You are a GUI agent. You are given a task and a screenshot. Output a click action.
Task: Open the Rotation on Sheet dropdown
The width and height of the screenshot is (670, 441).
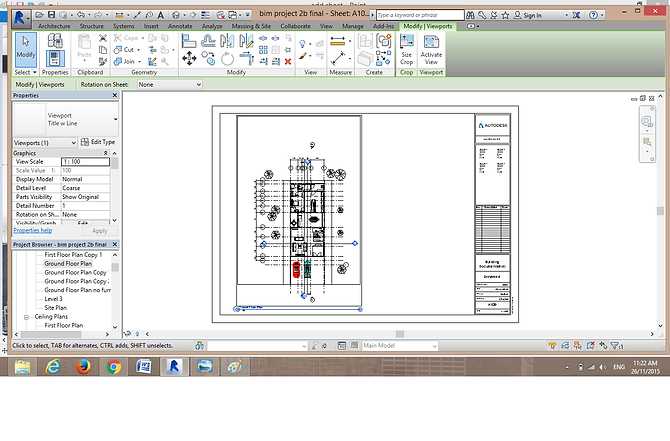[x=170, y=85]
